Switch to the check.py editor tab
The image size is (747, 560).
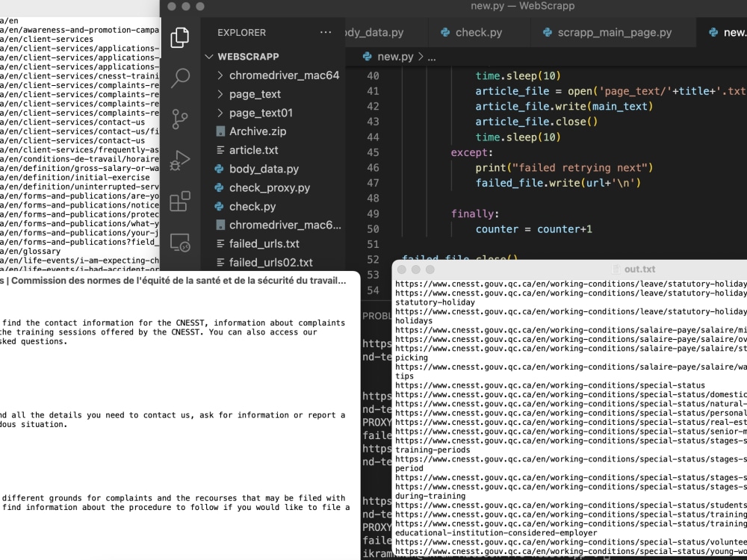coord(478,32)
